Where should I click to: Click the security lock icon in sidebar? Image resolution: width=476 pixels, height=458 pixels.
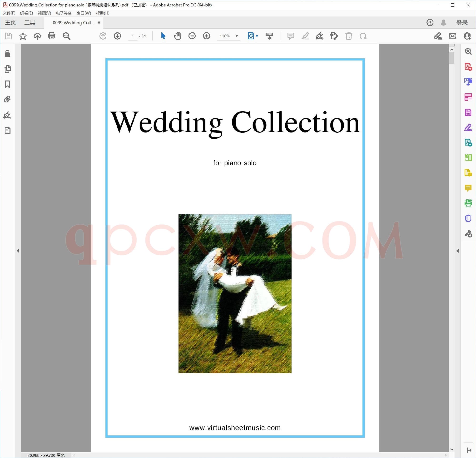point(8,54)
